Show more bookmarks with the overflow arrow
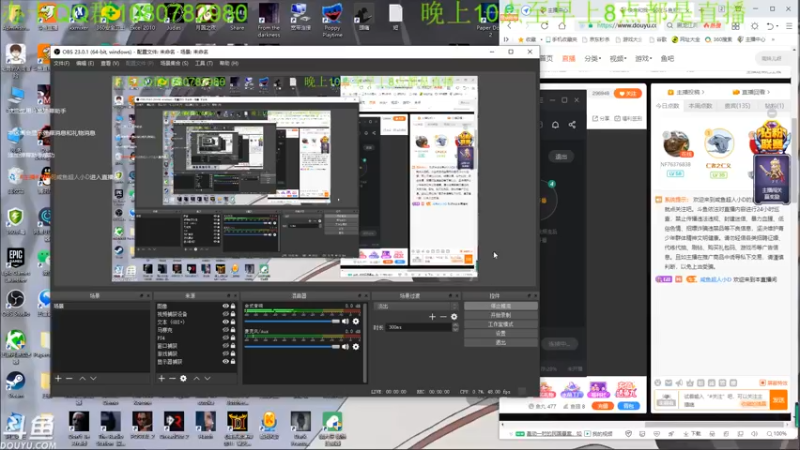 [773, 39]
